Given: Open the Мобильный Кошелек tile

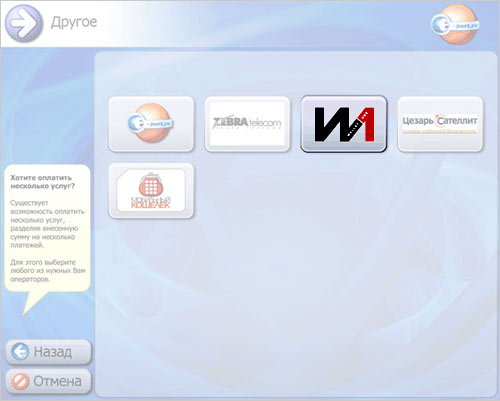Looking at the screenshot, I should [151, 191].
